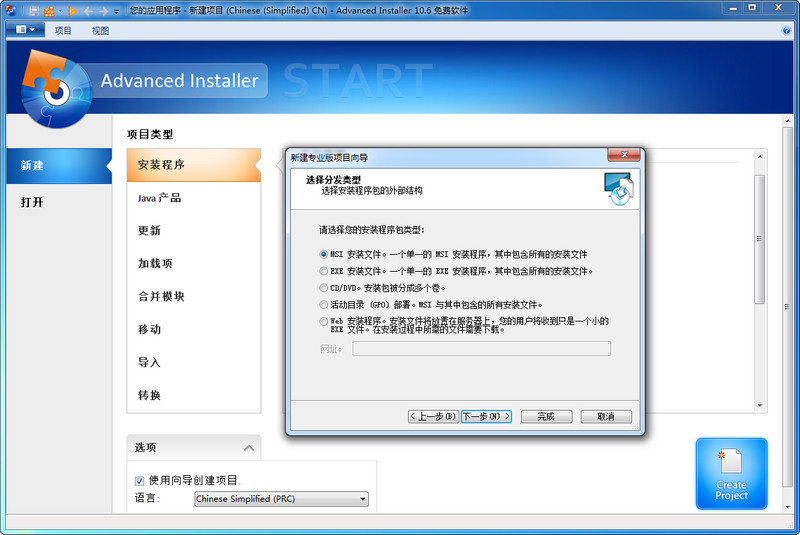Select the 合并模块 project type

click(194, 296)
